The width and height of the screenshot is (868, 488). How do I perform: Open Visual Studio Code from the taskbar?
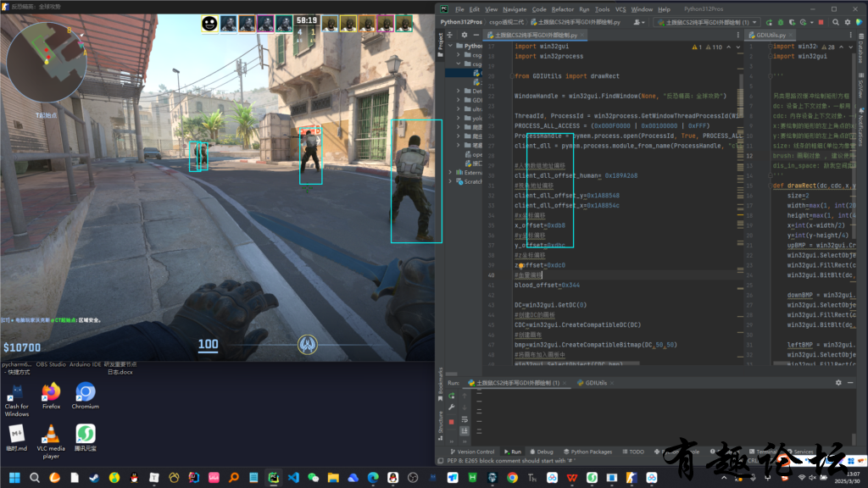(x=293, y=478)
